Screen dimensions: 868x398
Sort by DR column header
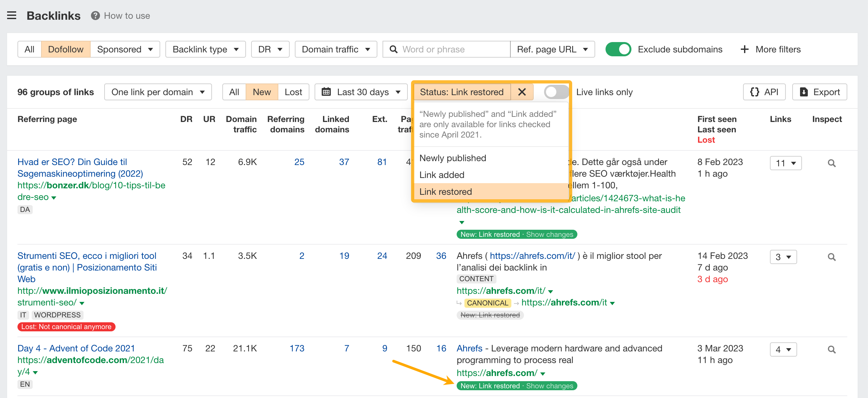point(186,119)
